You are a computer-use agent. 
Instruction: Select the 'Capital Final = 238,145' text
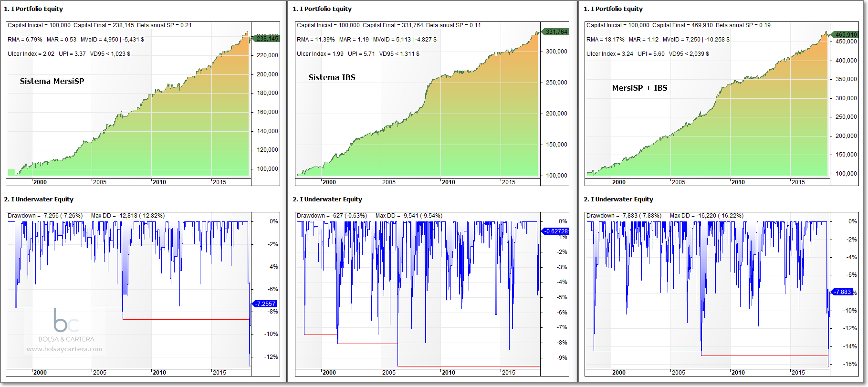pos(104,25)
